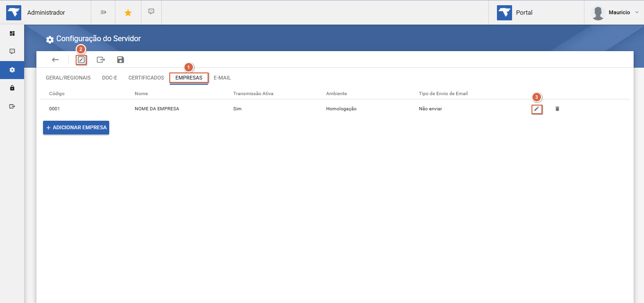The height and width of the screenshot is (303, 644).
Task: Click the Ambiente column header
Action: (x=337, y=94)
